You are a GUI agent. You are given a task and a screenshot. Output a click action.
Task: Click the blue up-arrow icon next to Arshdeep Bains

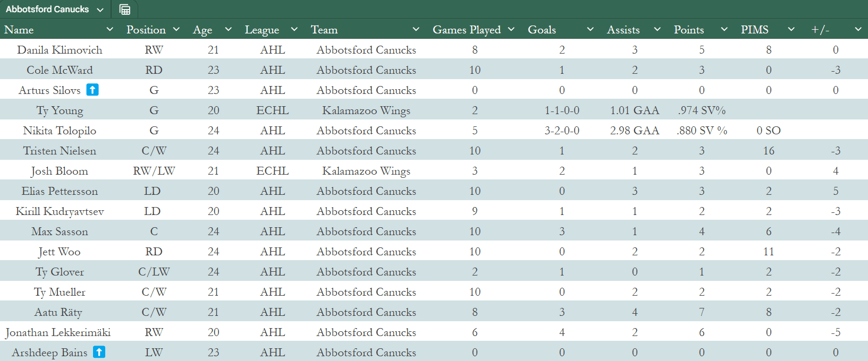pos(99,352)
